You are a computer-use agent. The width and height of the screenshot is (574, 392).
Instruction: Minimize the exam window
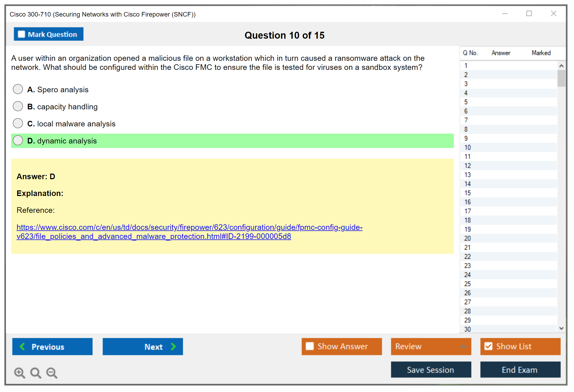[x=505, y=14]
